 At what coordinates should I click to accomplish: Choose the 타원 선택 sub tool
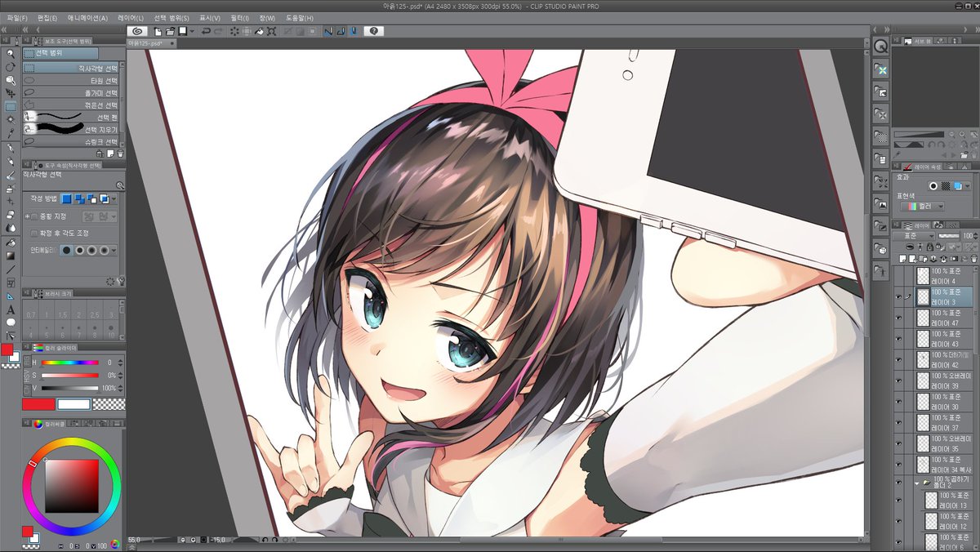coord(72,81)
